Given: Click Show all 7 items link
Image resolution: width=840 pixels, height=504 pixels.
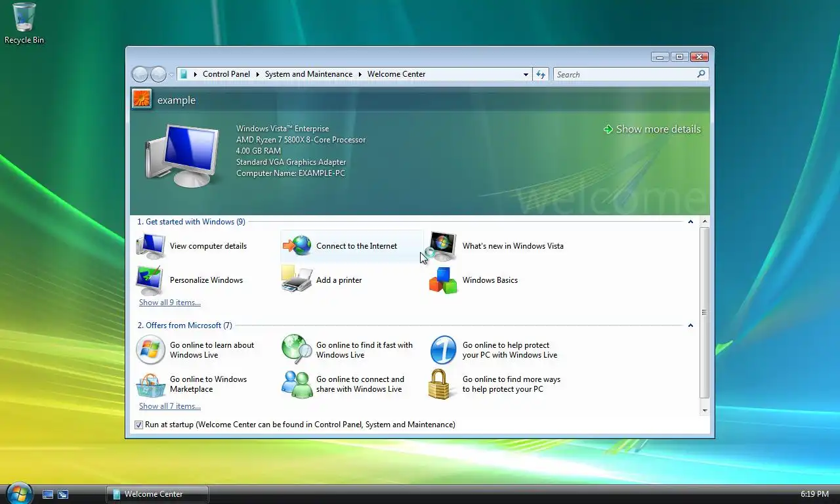Looking at the screenshot, I should tap(170, 406).
